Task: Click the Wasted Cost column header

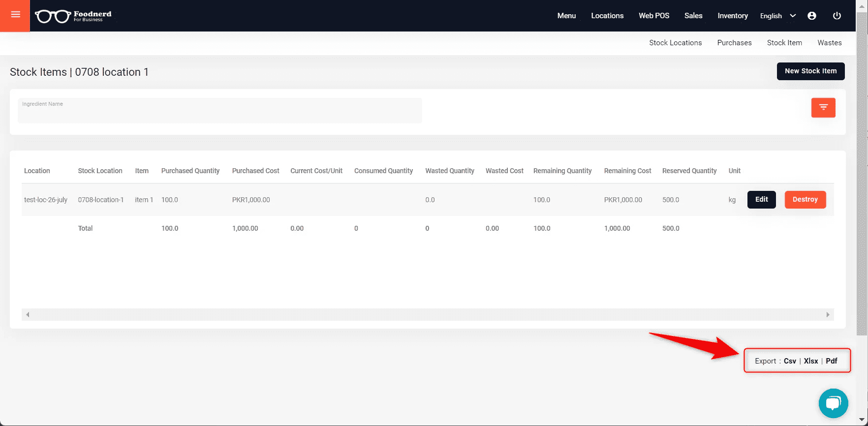Action: 504,171
